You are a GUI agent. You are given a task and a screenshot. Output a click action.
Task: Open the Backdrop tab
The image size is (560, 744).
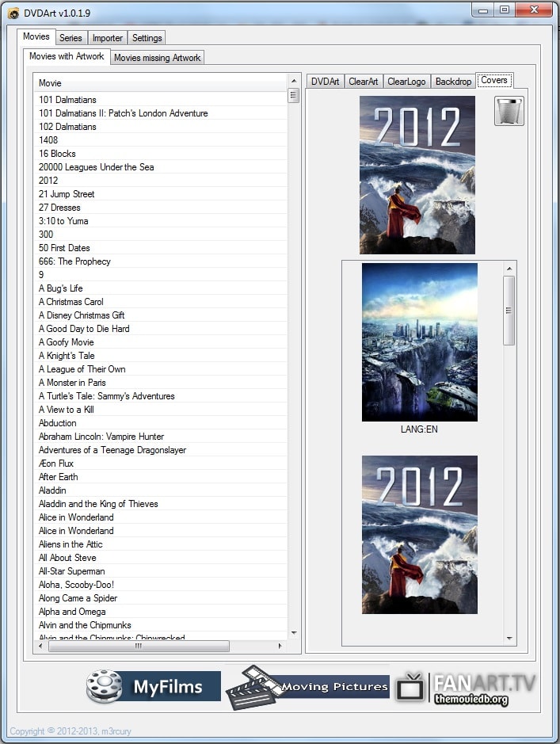tap(453, 82)
